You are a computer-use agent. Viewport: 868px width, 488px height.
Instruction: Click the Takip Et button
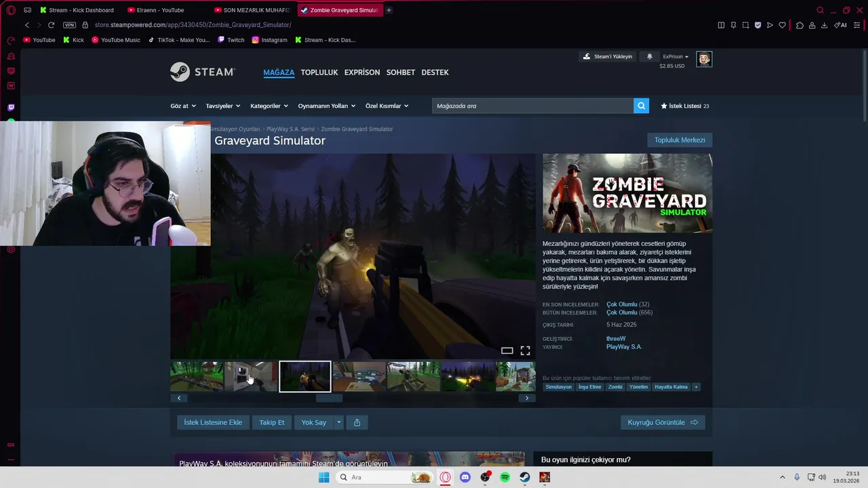[x=272, y=422]
